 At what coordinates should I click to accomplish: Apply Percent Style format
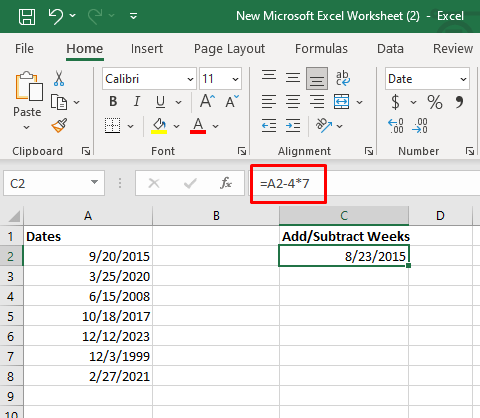(x=435, y=102)
